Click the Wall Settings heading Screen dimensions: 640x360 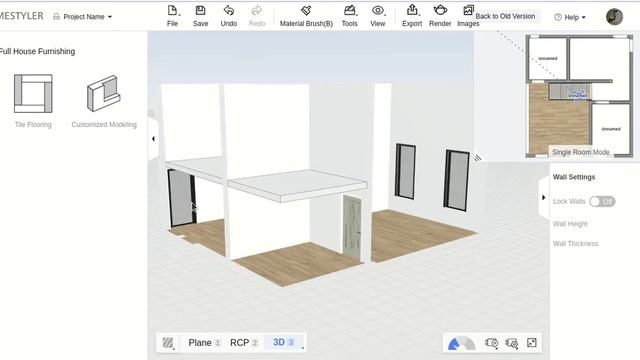tap(573, 177)
